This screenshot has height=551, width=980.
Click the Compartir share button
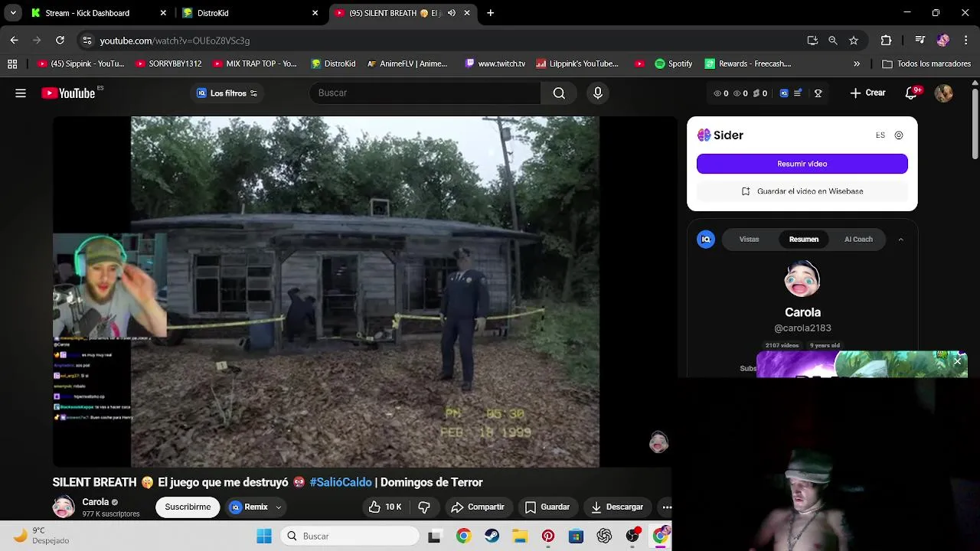tap(478, 507)
